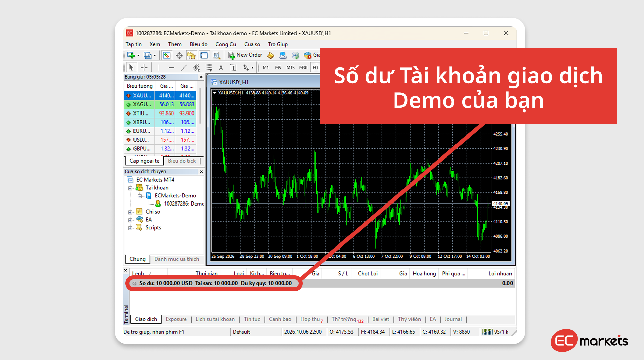The image size is (644, 360).
Task: Expand the Chi so tree node
Action: [x=130, y=212]
